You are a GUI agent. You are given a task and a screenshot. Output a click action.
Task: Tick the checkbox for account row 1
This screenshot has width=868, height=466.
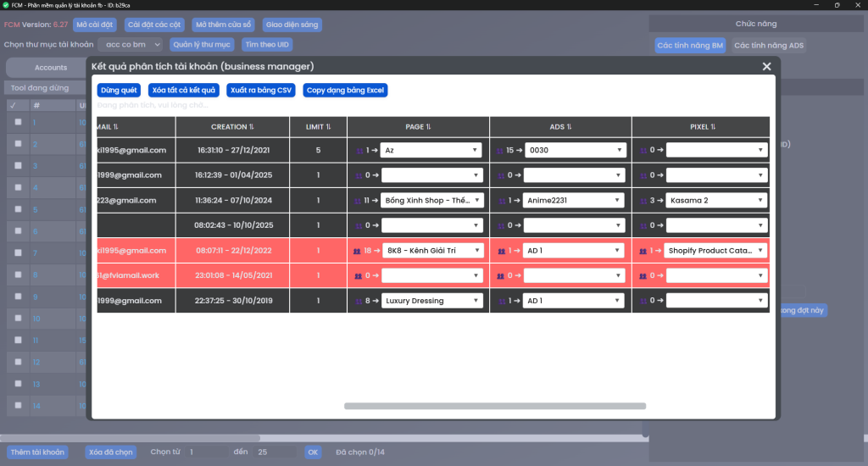tap(19, 122)
